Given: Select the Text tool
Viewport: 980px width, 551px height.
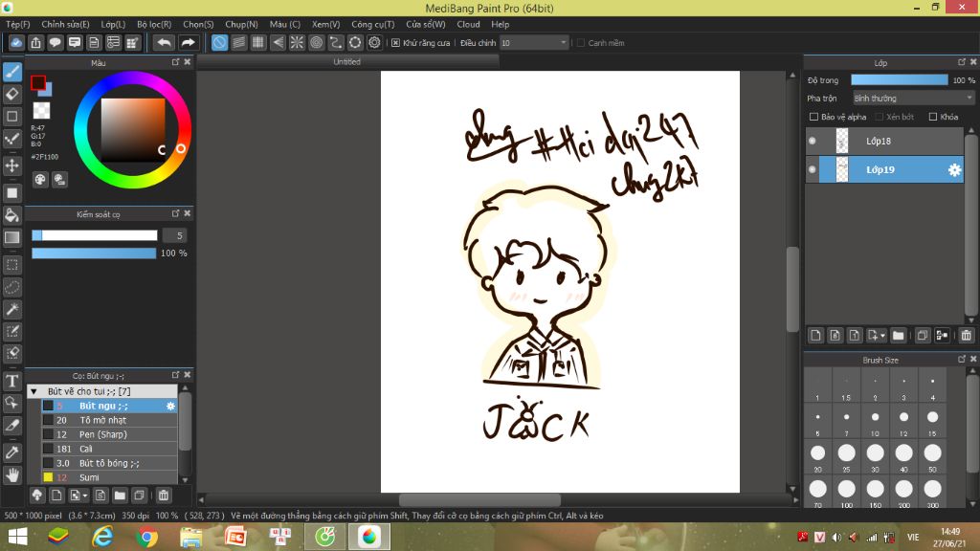Looking at the screenshot, I should [x=11, y=381].
